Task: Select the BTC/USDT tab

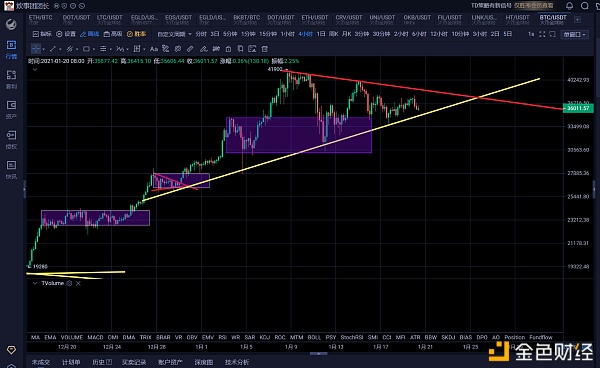Action: point(553,19)
